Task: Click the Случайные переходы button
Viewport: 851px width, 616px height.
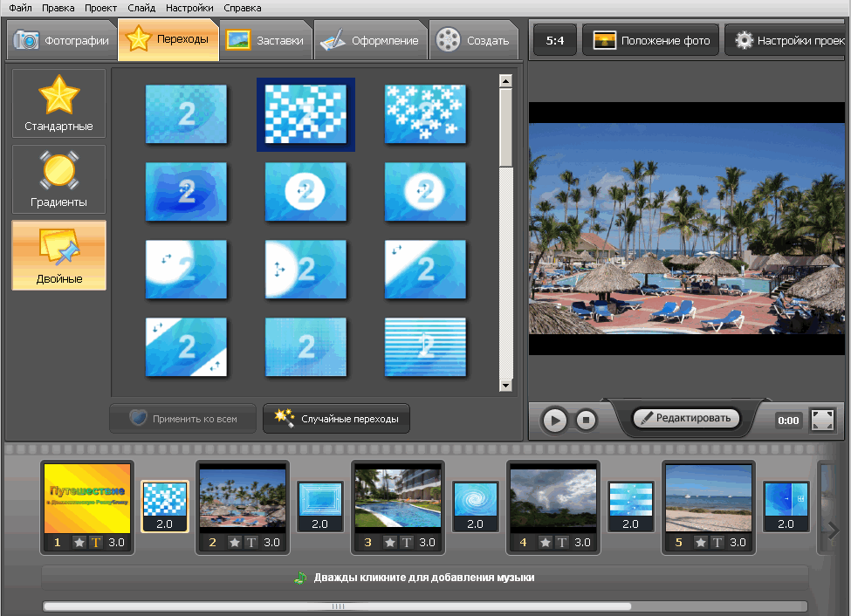Action: 336,419
